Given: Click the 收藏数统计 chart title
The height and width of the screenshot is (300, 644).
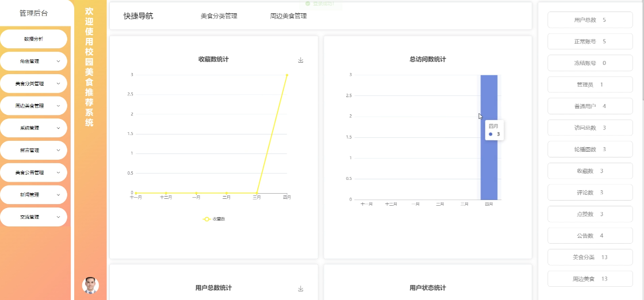Looking at the screenshot, I should (x=213, y=60).
